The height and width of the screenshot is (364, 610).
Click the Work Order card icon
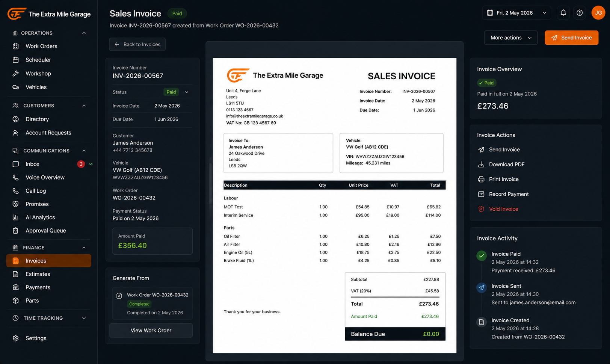pyautogui.click(x=119, y=296)
